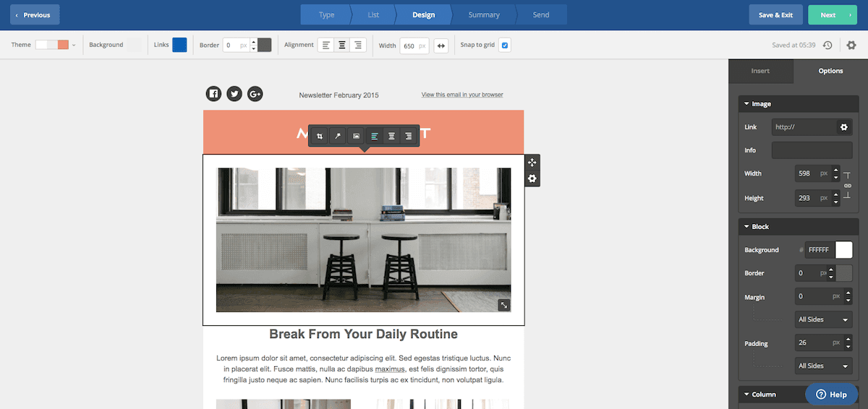Select the crop image tool
This screenshot has width=868, height=409.
point(320,136)
